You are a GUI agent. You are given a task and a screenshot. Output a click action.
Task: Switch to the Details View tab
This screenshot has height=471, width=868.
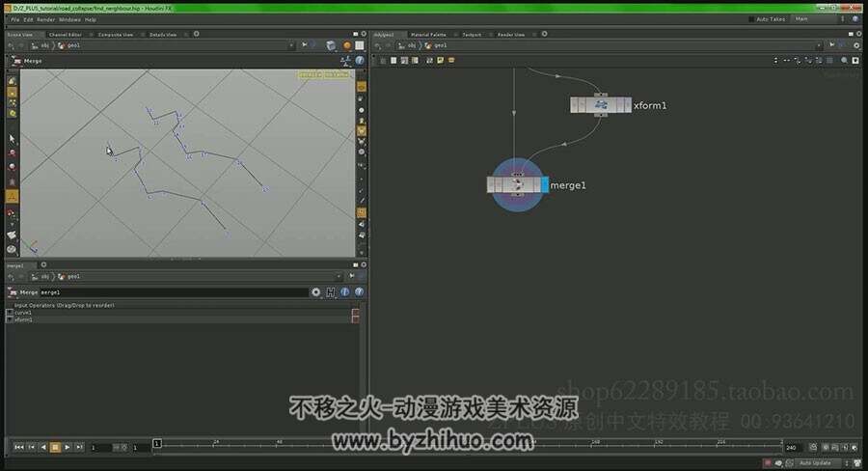point(163,35)
